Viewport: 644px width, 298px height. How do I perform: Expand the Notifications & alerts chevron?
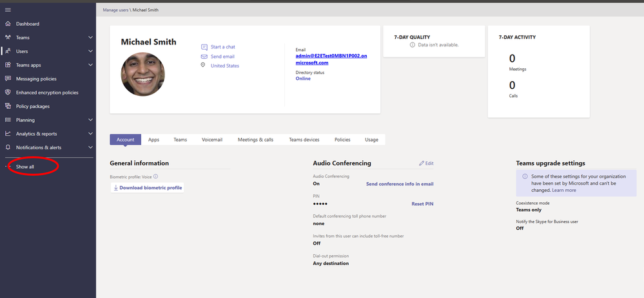[91, 147]
